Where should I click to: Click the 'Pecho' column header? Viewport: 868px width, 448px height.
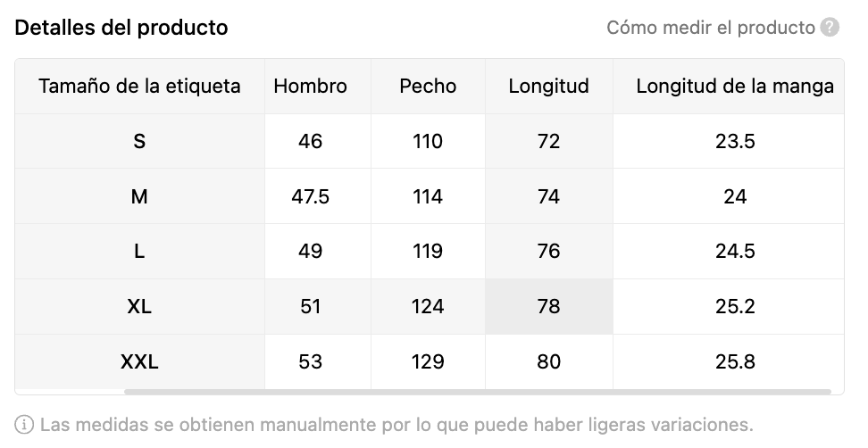[x=428, y=87]
